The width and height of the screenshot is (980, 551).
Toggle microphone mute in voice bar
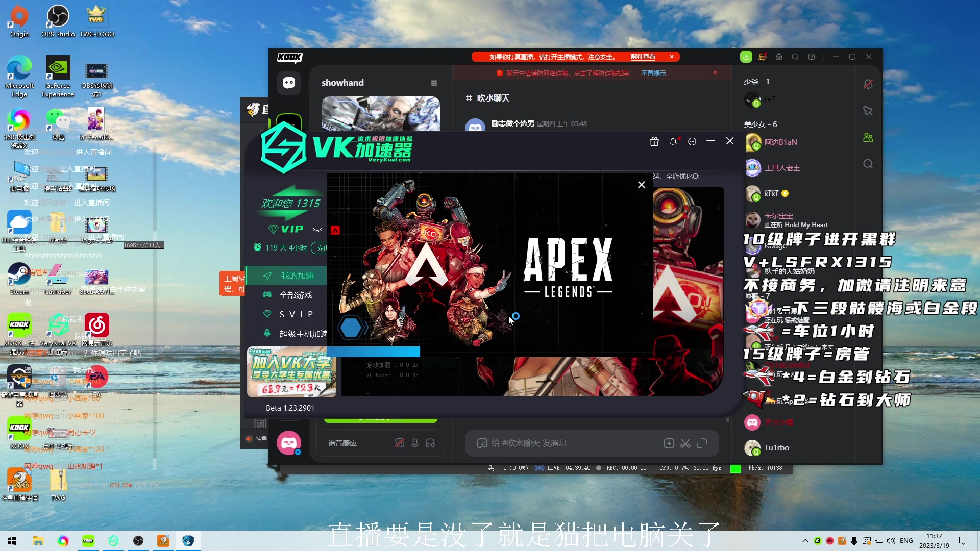click(415, 443)
